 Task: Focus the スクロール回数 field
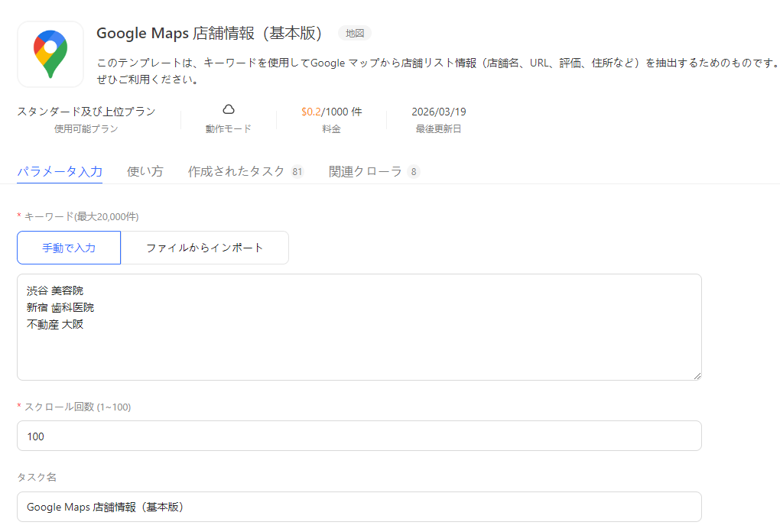358,436
